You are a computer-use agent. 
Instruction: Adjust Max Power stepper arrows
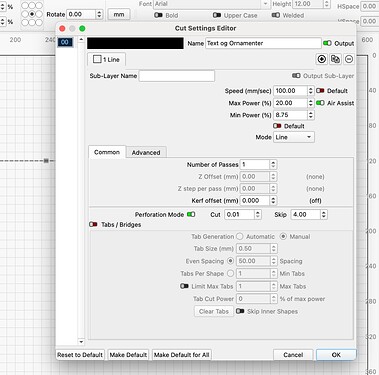click(x=311, y=103)
